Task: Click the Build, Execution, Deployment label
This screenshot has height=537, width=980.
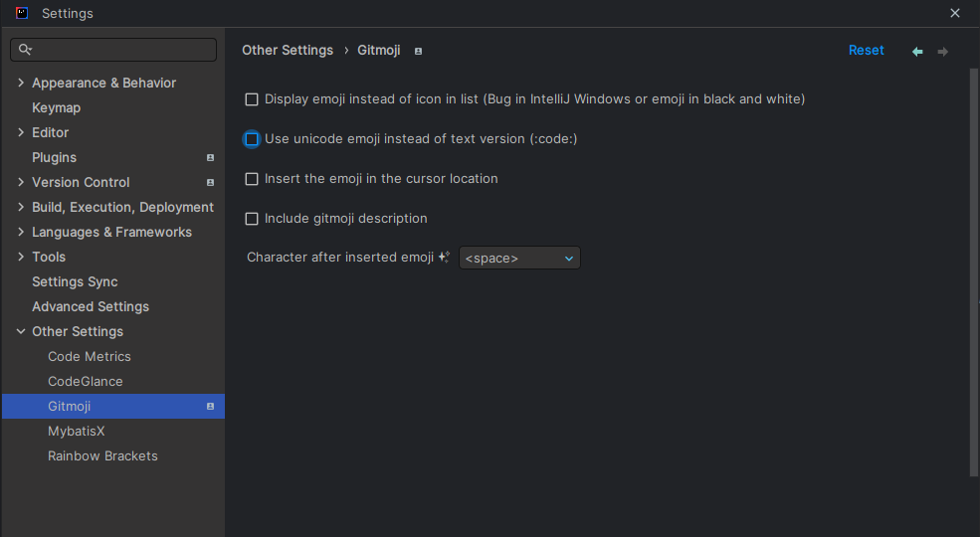Action: (122, 207)
